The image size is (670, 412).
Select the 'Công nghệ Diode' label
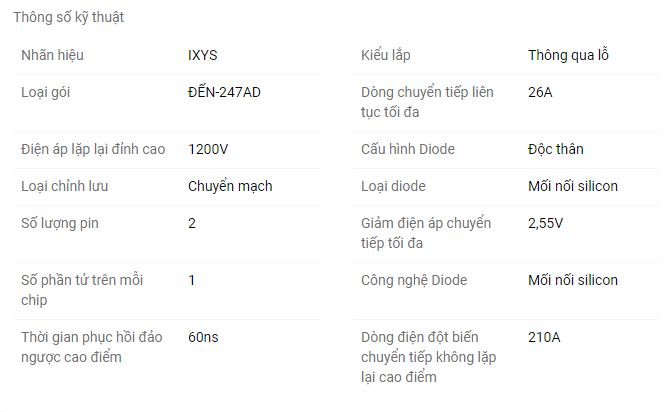click(414, 280)
